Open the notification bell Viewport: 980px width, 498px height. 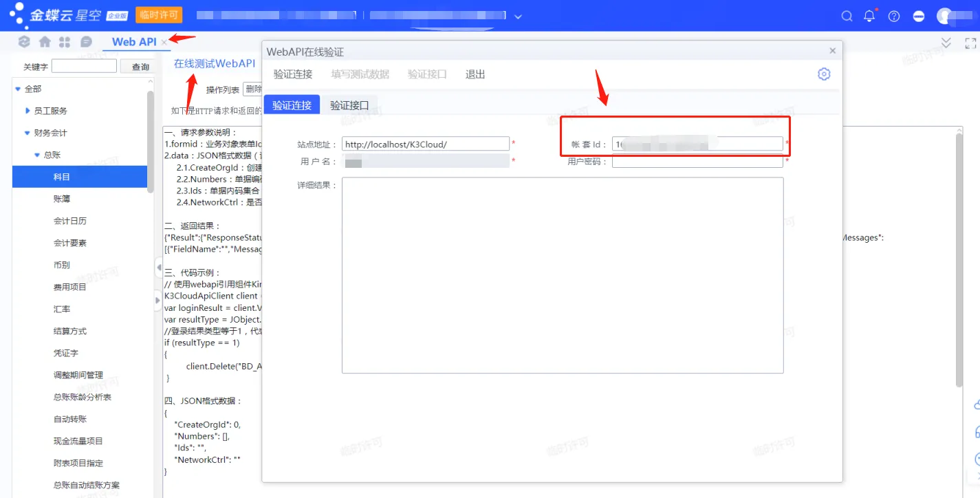tap(870, 16)
